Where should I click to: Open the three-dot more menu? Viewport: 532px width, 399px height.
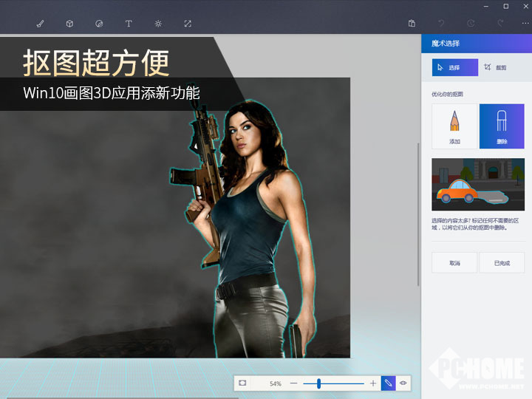pos(525,24)
